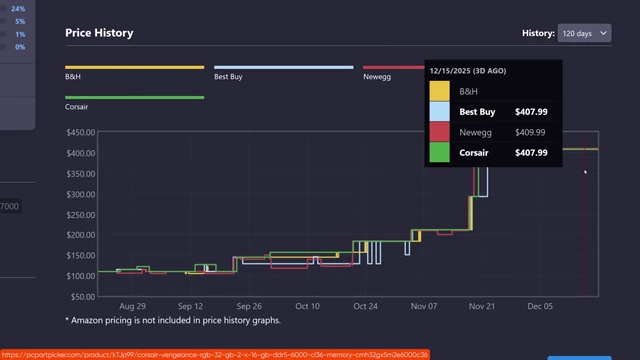Click the 0% rating percentage
This screenshot has width=640, height=360.
pos(20,47)
